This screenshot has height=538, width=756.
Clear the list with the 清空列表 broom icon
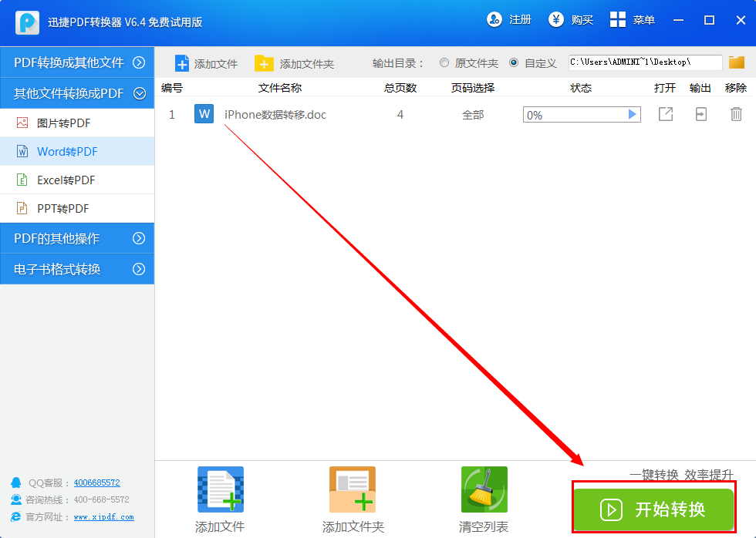484,489
